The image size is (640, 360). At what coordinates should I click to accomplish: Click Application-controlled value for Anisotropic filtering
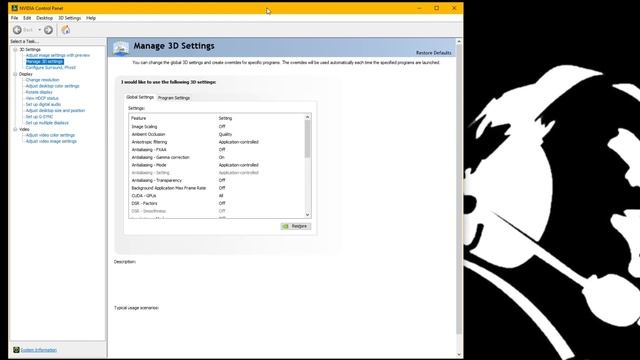[239, 142]
